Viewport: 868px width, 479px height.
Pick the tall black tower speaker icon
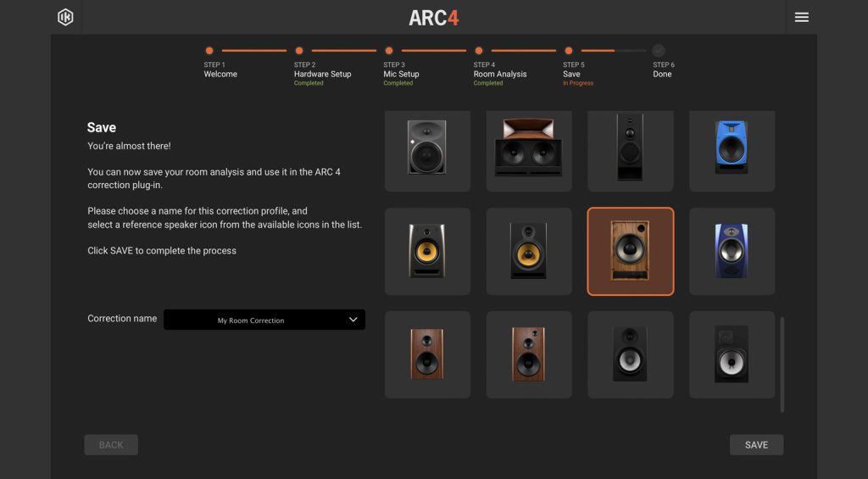(630, 148)
